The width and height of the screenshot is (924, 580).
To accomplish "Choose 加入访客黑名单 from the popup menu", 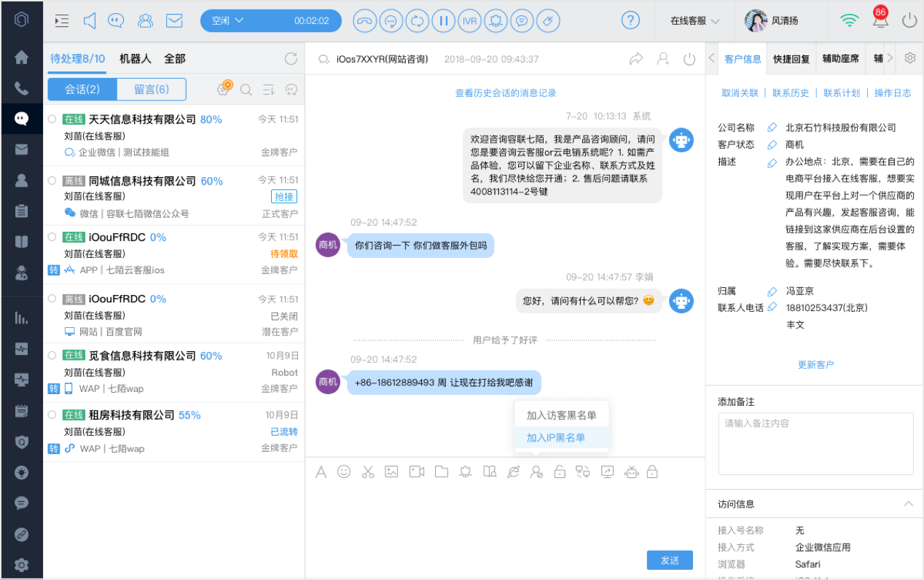I will (x=562, y=415).
